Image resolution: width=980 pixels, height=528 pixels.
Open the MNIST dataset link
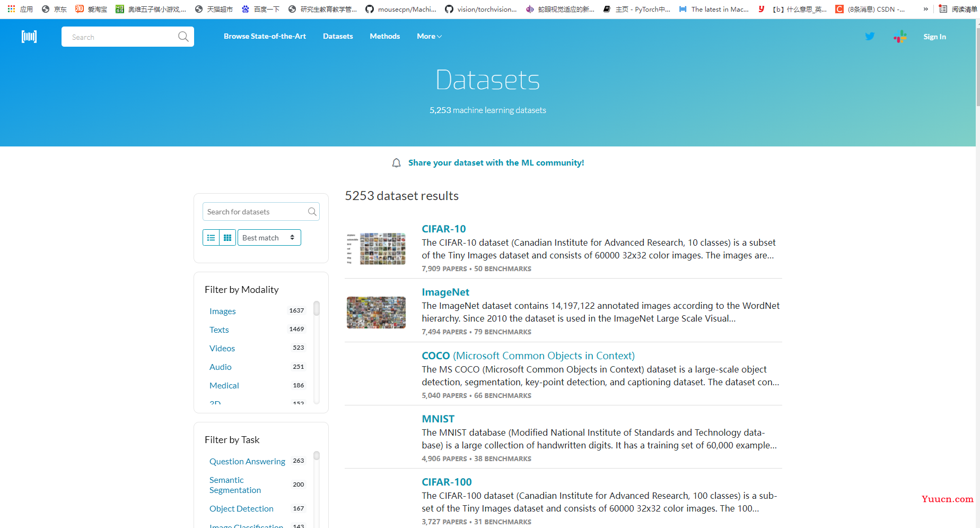[x=438, y=419]
